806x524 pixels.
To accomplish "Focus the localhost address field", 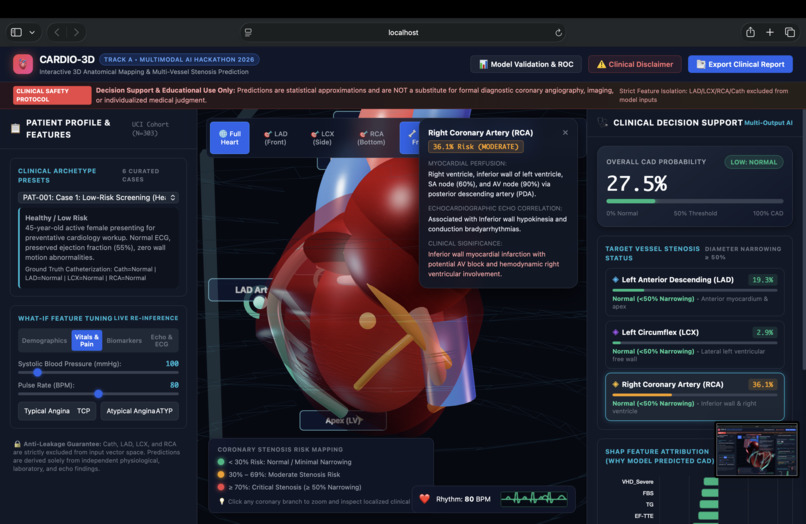I will [x=403, y=32].
